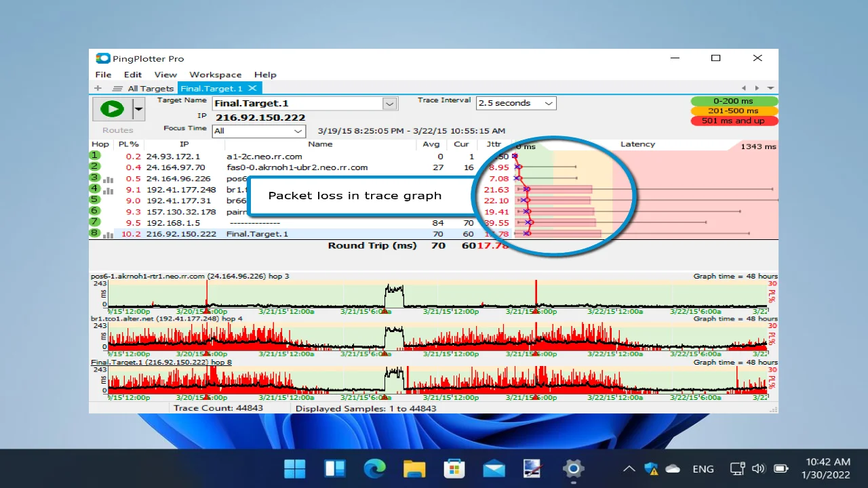
Task: Select the hop 5 green circle
Action: (x=95, y=200)
